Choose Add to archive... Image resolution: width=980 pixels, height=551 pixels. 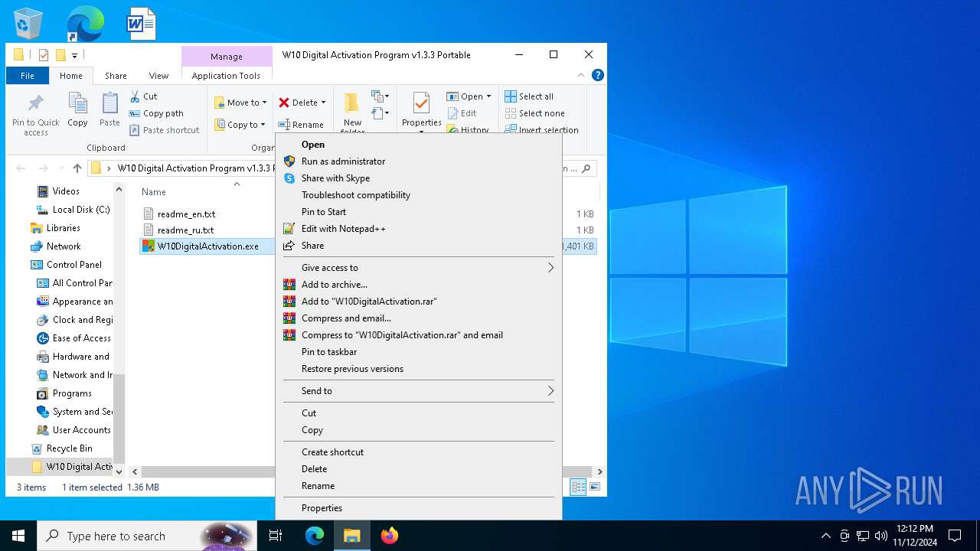[418, 285]
